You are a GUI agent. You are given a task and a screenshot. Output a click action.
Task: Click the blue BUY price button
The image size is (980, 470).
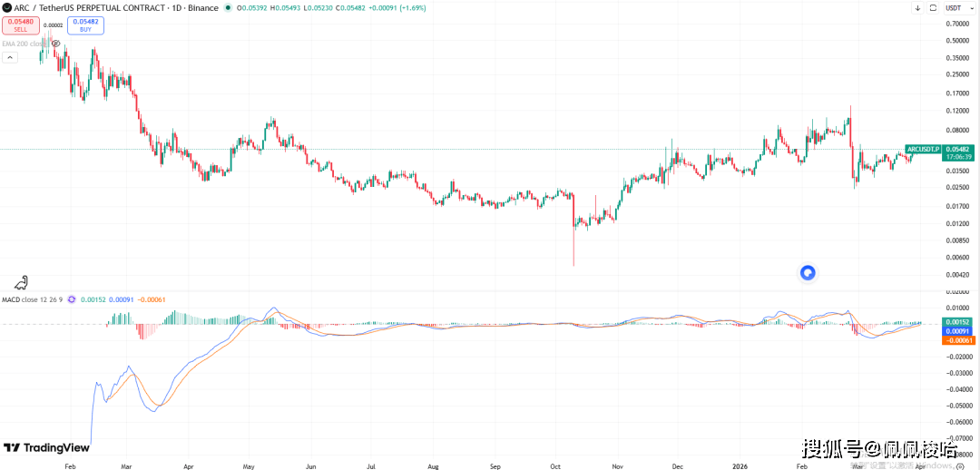click(85, 24)
